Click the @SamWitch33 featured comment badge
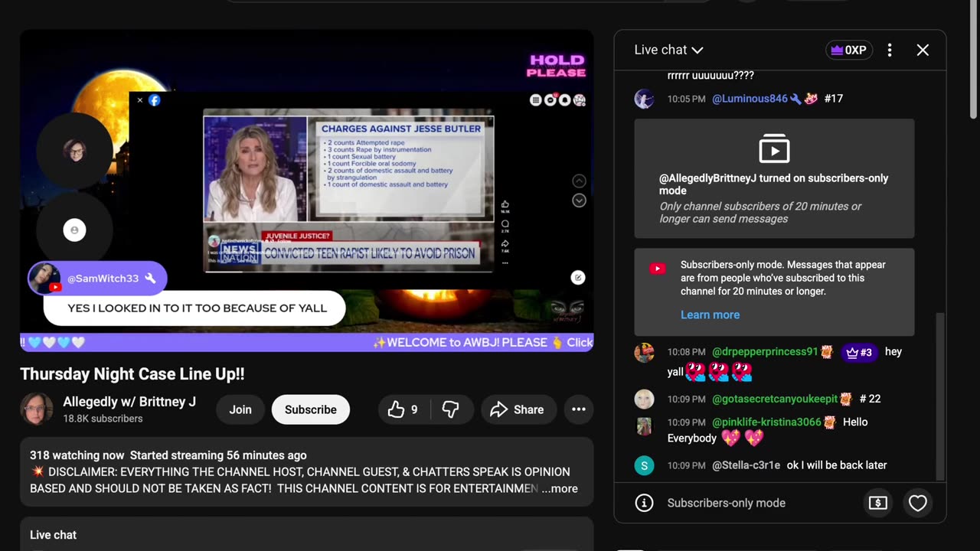980x551 pixels. click(x=97, y=279)
